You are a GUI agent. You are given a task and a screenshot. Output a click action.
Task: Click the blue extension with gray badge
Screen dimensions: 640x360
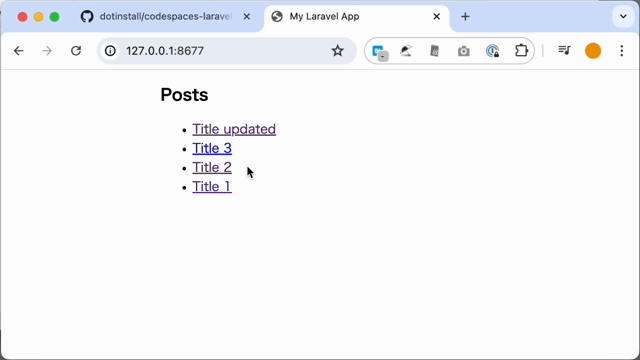[x=380, y=52]
